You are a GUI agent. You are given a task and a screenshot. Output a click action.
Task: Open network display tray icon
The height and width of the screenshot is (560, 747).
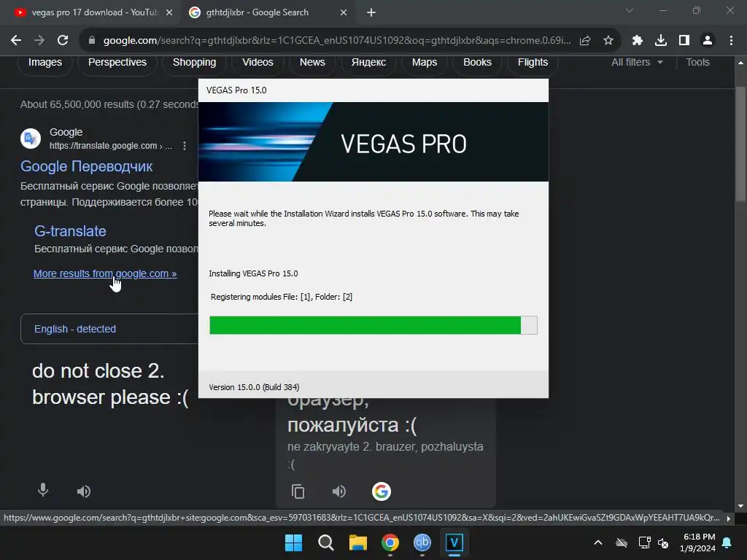click(x=645, y=542)
